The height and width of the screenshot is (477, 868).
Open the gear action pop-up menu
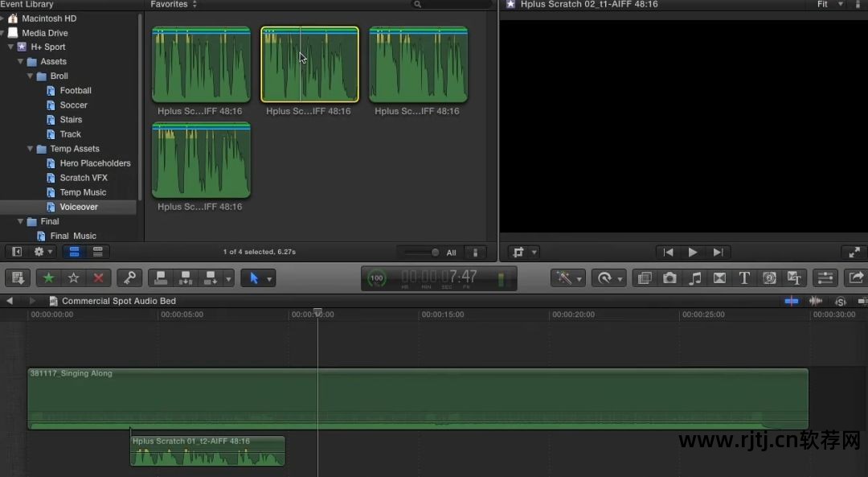[43, 252]
